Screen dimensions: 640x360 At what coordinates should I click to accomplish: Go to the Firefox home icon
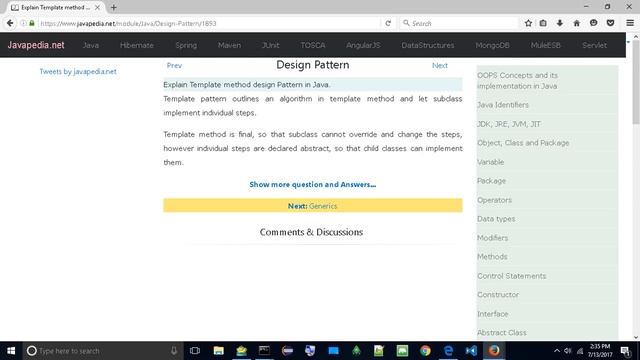(x=576, y=23)
